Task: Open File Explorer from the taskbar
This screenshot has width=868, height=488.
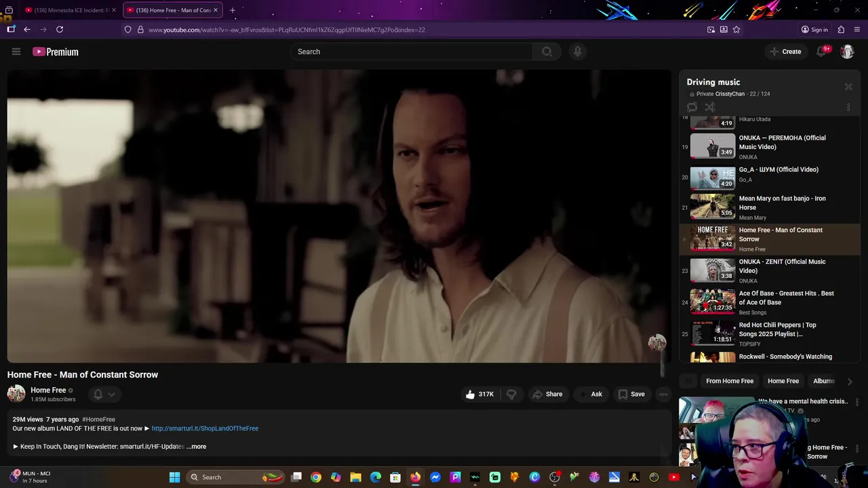Action: point(355,477)
